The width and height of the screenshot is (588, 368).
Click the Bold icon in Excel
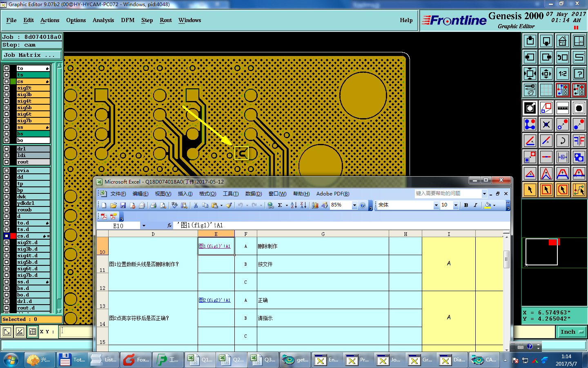pos(466,205)
